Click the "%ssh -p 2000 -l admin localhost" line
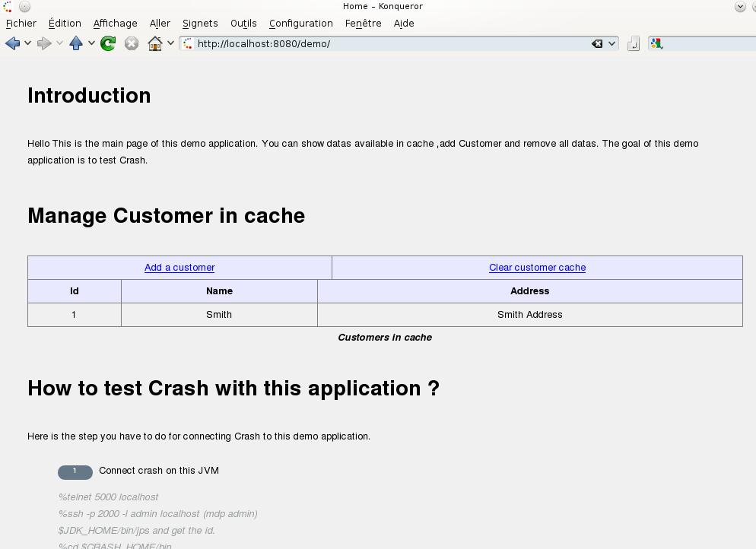 click(158, 514)
